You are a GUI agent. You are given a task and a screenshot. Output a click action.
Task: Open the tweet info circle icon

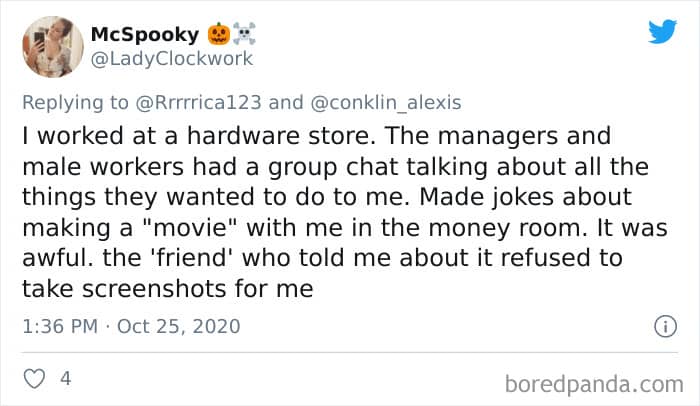click(662, 326)
